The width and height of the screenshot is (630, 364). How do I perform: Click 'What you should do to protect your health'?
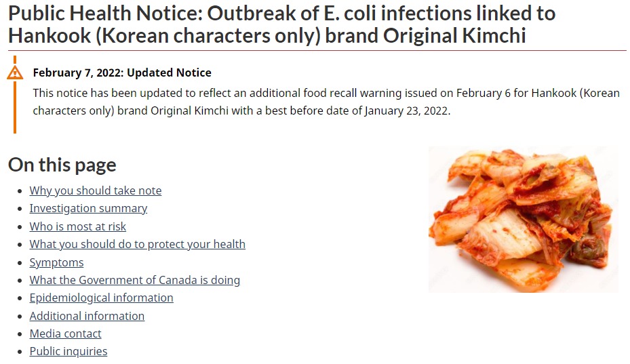(x=137, y=244)
